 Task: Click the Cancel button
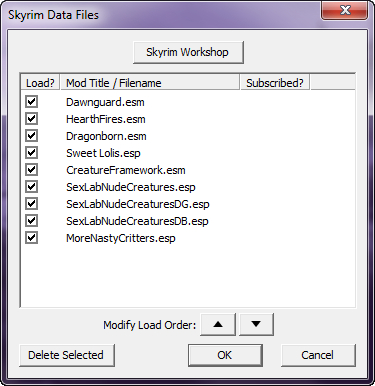[x=318, y=355]
